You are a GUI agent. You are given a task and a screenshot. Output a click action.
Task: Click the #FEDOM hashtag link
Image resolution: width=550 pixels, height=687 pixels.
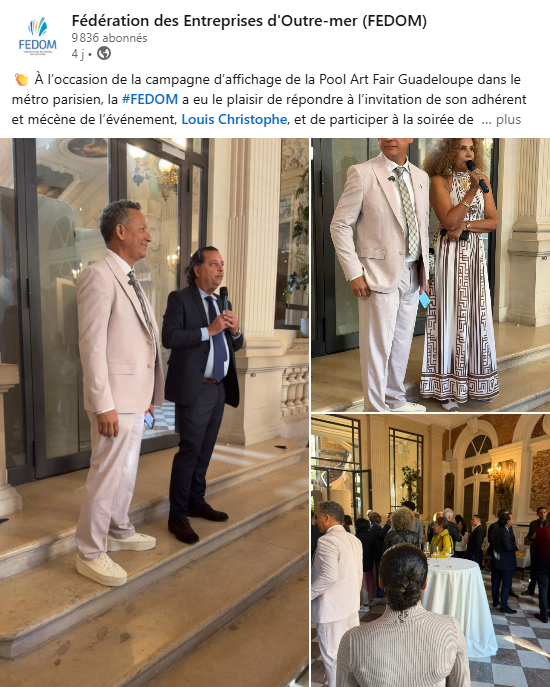point(149,99)
